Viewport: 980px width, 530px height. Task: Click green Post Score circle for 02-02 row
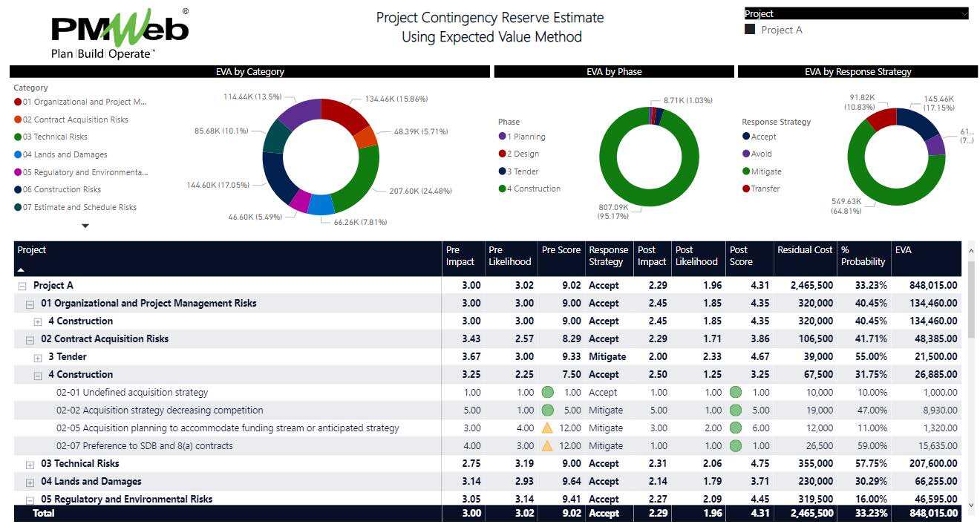click(x=735, y=410)
